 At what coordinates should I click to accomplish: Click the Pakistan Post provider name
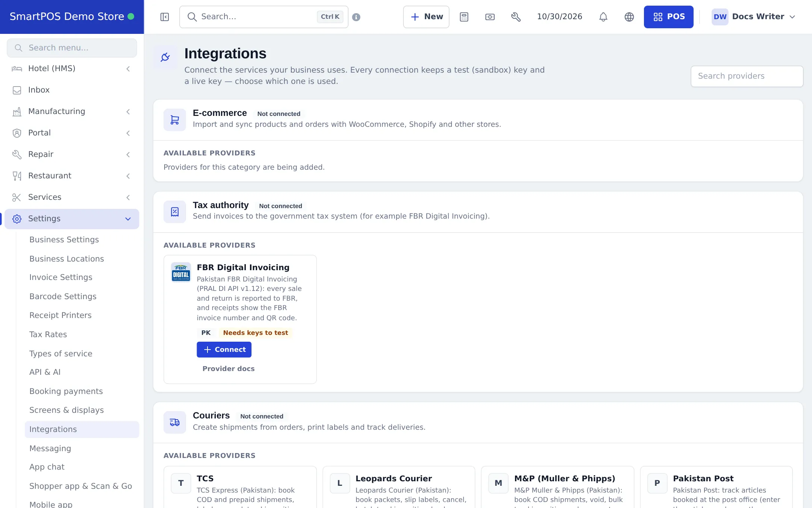coord(703,479)
